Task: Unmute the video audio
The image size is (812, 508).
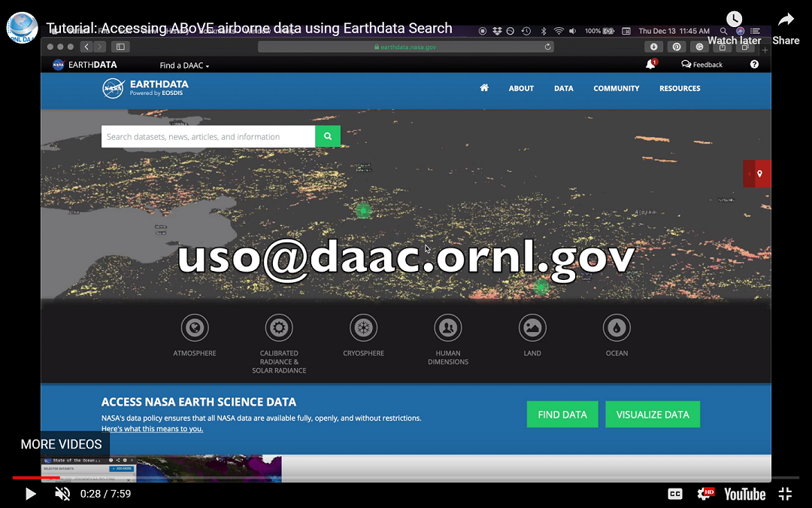Action: tap(62, 494)
